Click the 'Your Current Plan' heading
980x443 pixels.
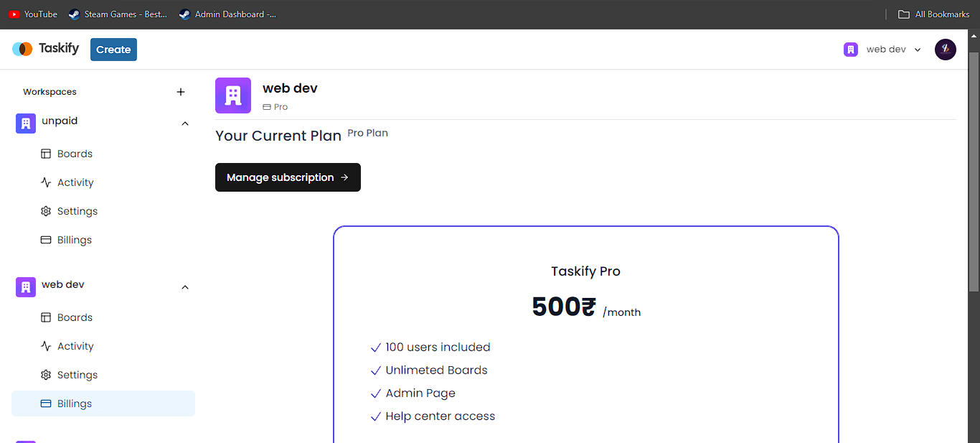coord(278,136)
